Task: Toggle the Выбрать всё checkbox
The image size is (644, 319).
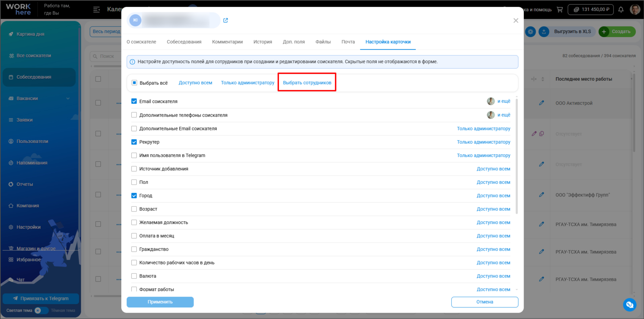Action: (x=135, y=83)
